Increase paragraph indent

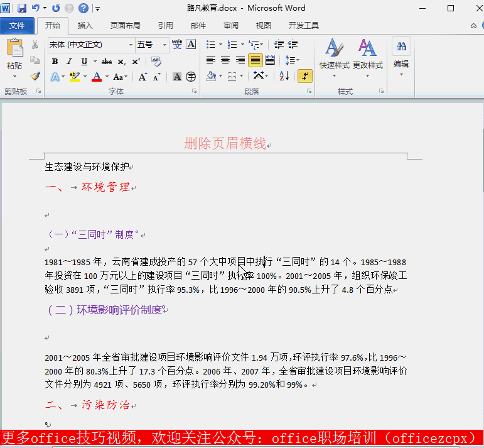point(293,45)
